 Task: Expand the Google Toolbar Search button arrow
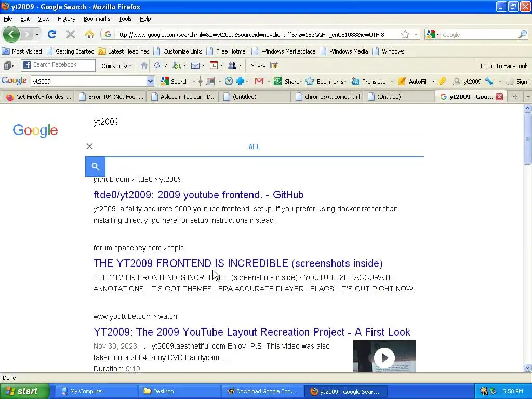pos(194,81)
